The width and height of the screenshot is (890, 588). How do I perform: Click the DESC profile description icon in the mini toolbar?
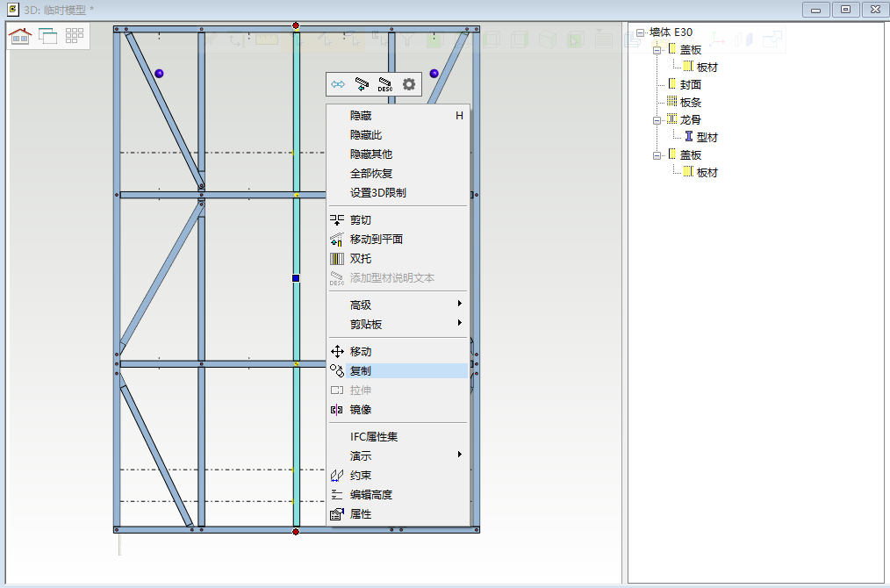(385, 84)
